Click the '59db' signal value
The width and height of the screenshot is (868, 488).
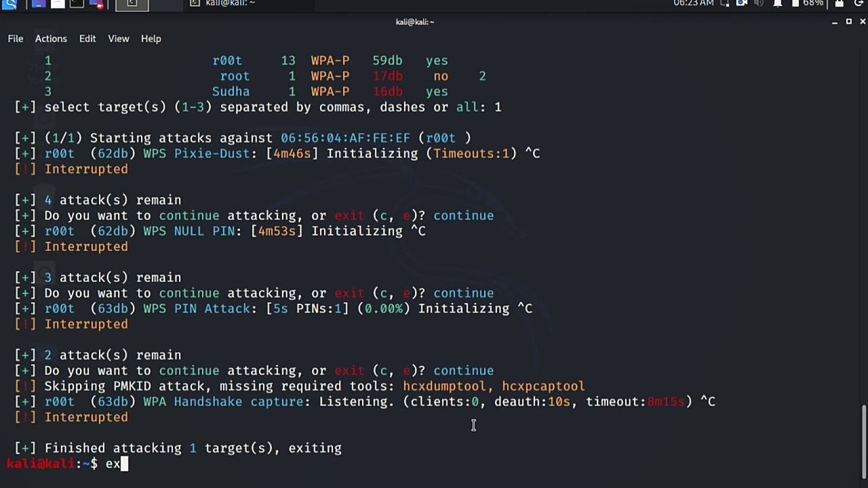point(387,60)
